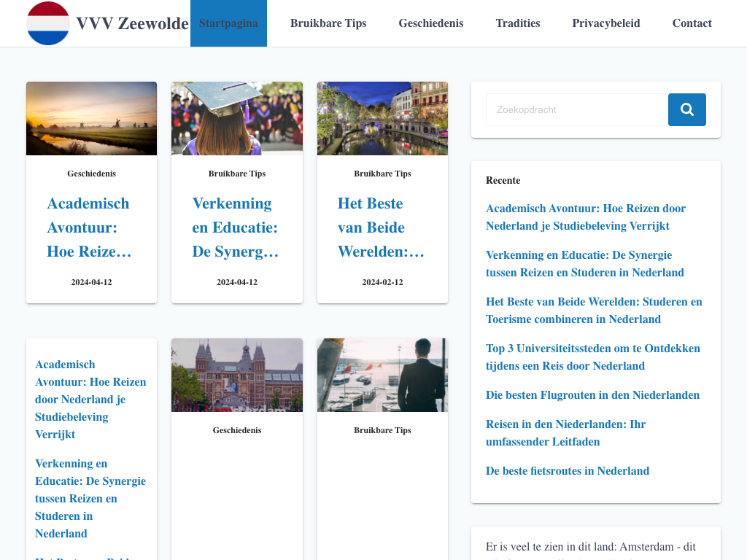Go to Bruikbare Tips menu item
Image resolution: width=747 pixels, height=560 pixels.
coord(328,23)
